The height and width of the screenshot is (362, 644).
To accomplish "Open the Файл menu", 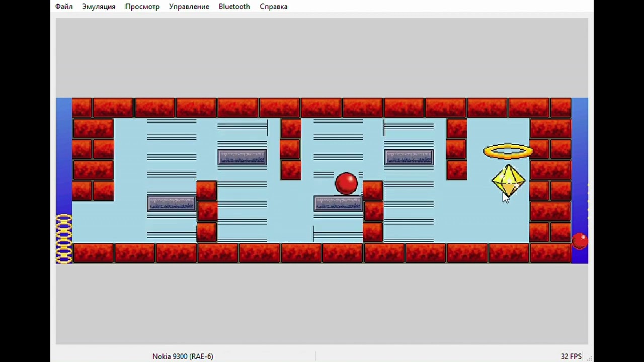I will click(64, 7).
